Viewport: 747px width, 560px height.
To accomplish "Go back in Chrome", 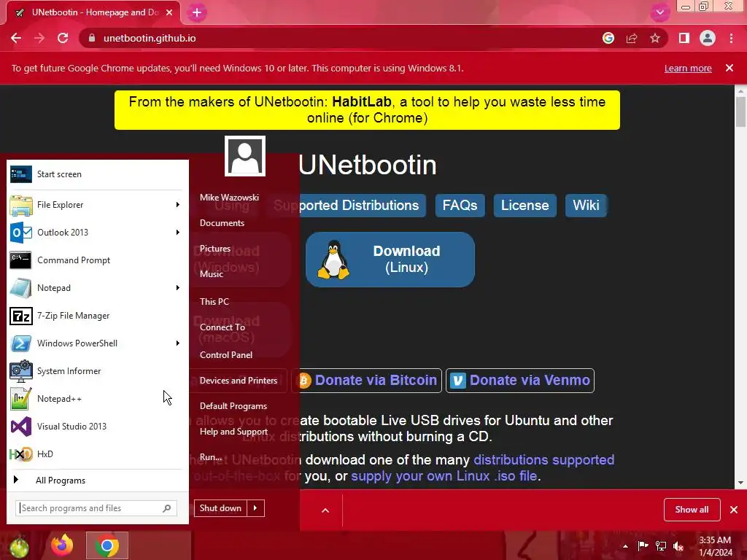I will point(16,38).
